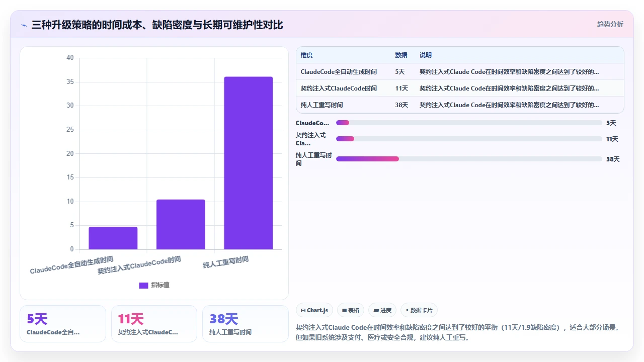The height and width of the screenshot is (362, 644).
Task: Click the 说明 column header
Action: (x=426, y=55)
